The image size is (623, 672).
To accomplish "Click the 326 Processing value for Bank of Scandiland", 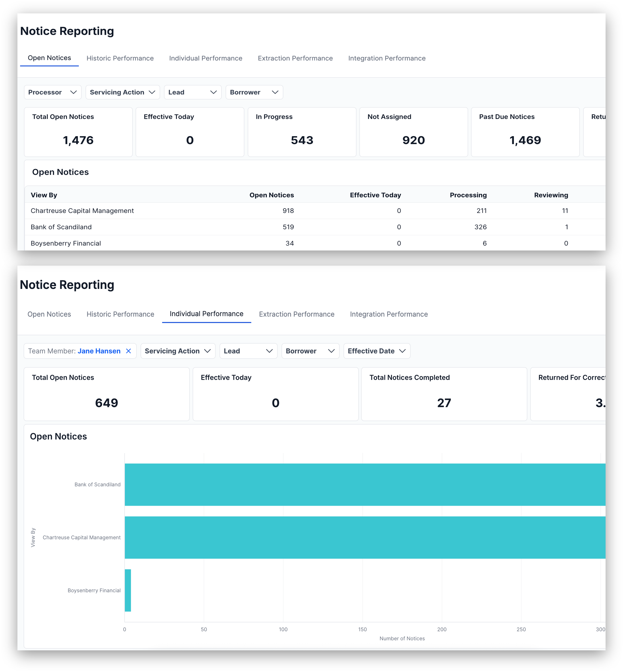I will click(480, 227).
